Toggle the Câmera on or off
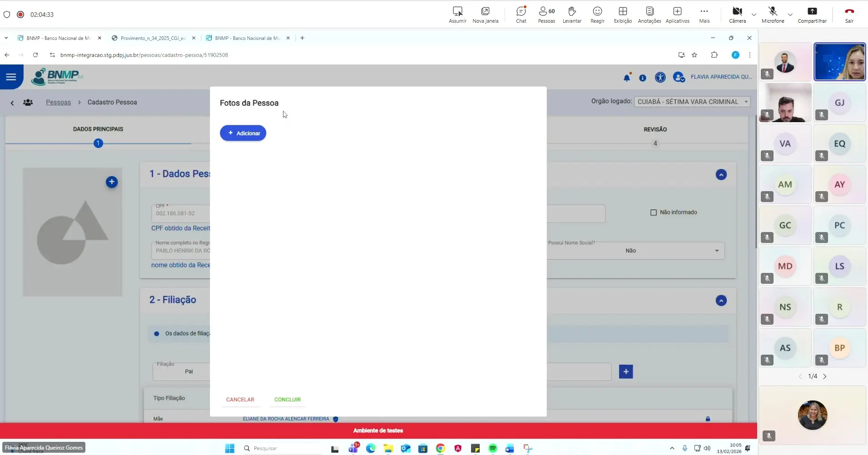This screenshot has width=868, height=455. 737,14
